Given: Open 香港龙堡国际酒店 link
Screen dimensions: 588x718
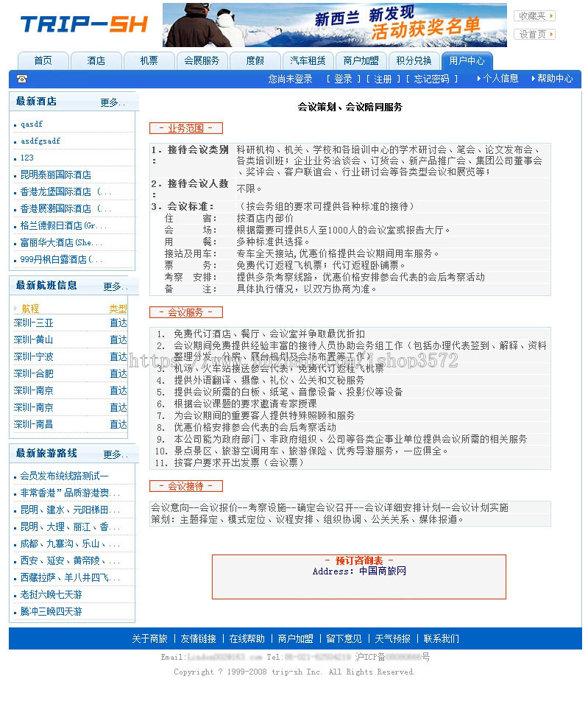Looking at the screenshot, I should (x=65, y=192).
